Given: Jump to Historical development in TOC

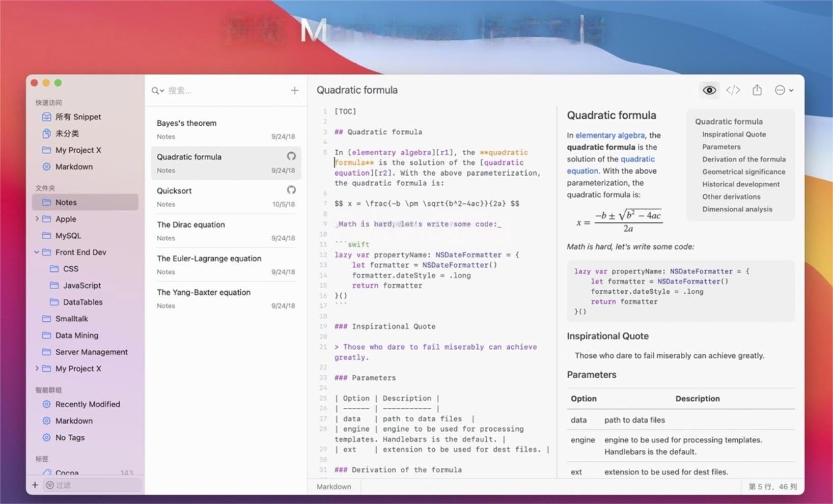Looking at the screenshot, I should [x=741, y=184].
